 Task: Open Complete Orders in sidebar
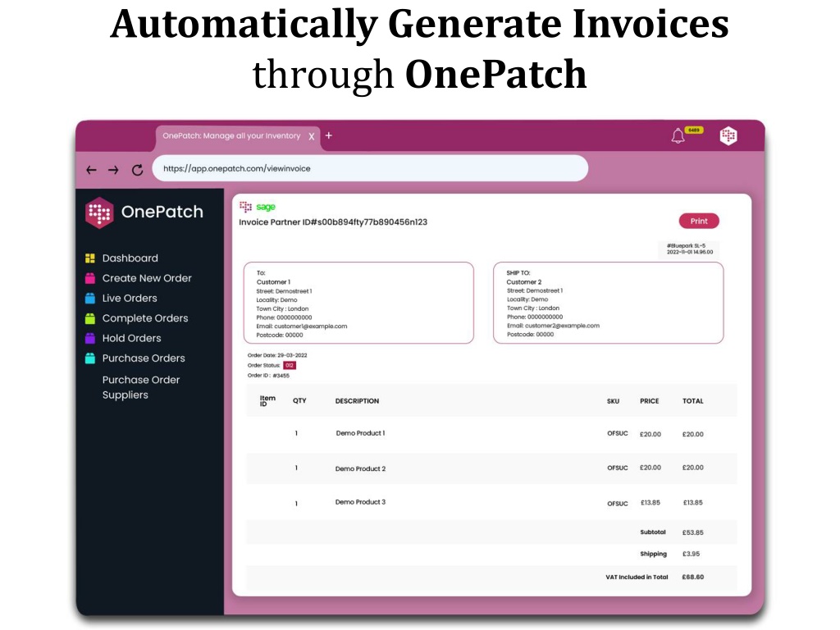[x=145, y=318]
